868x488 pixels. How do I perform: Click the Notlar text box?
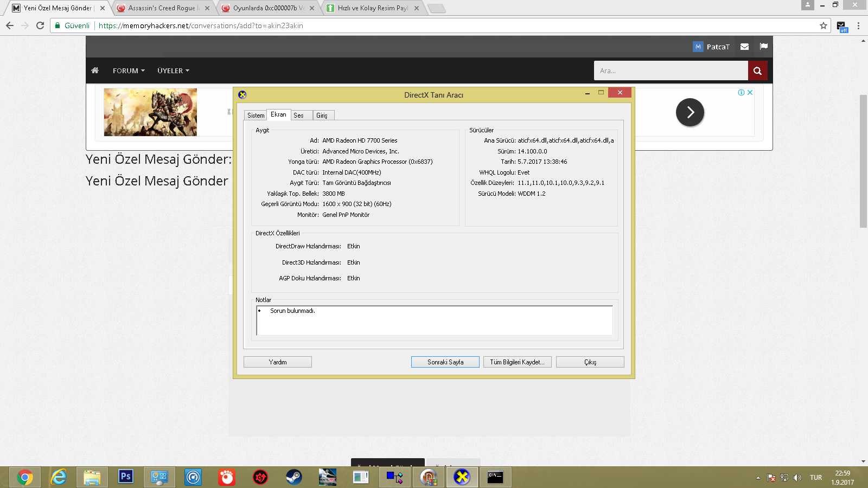(x=435, y=320)
